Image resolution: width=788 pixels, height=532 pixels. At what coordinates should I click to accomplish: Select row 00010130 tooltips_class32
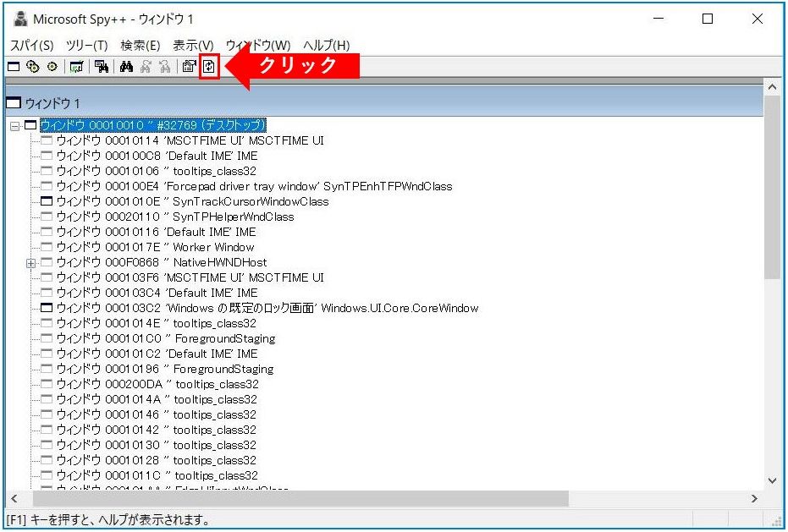tap(157, 445)
